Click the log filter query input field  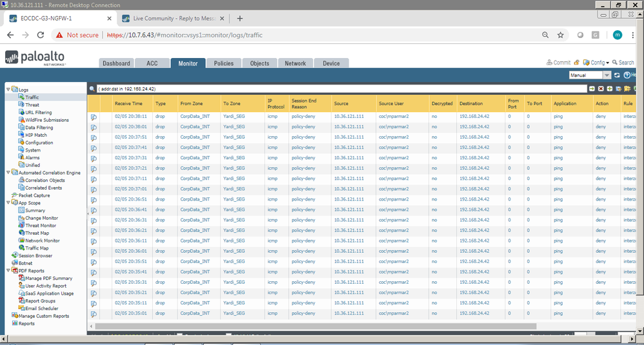[x=336, y=88]
